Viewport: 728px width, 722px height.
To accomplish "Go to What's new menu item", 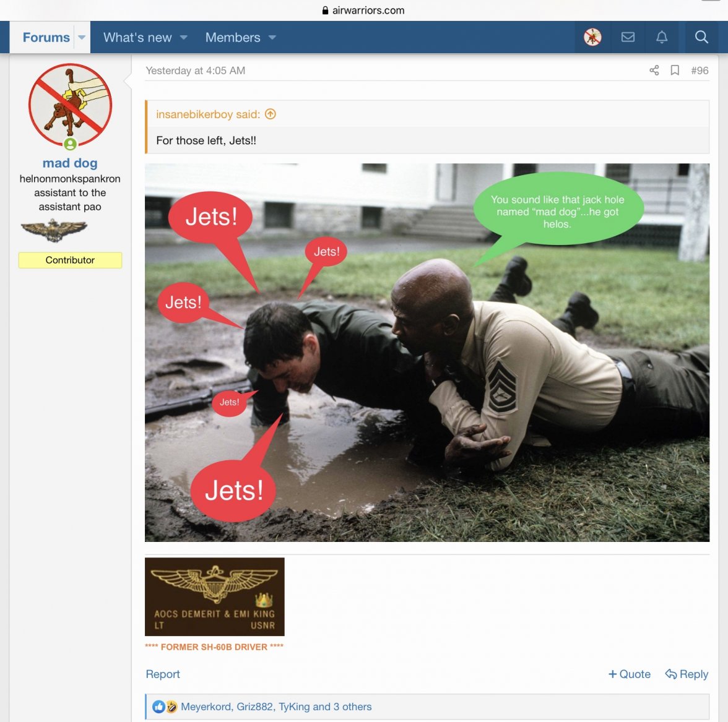I will (x=137, y=37).
